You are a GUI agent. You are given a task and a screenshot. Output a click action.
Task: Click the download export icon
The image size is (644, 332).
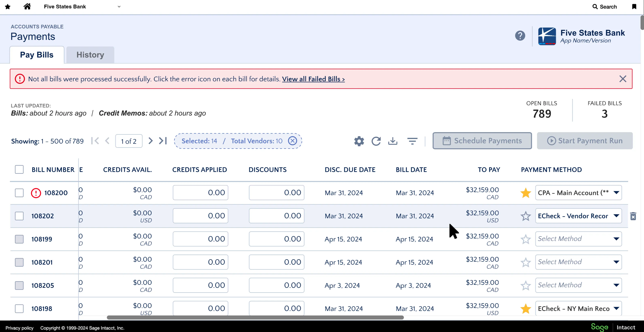(x=393, y=141)
